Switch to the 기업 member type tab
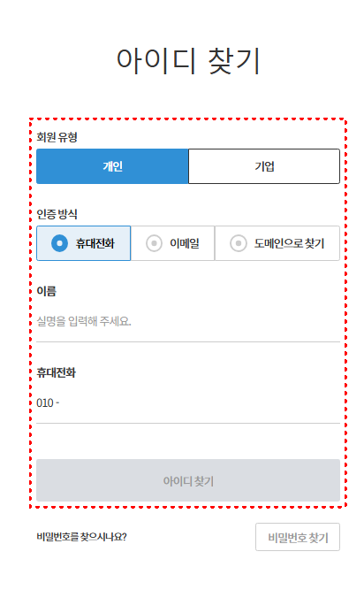Screen dimensions: 364x590 coord(264,166)
